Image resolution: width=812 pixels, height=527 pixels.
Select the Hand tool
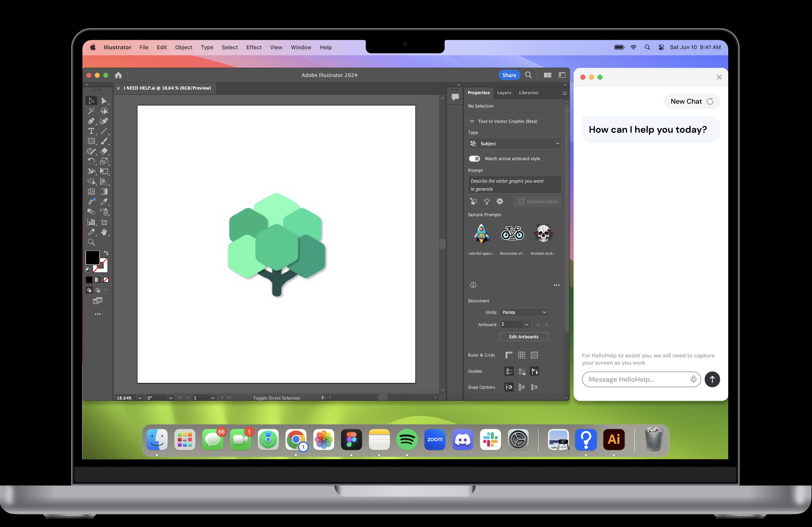[x=104, y=232]
